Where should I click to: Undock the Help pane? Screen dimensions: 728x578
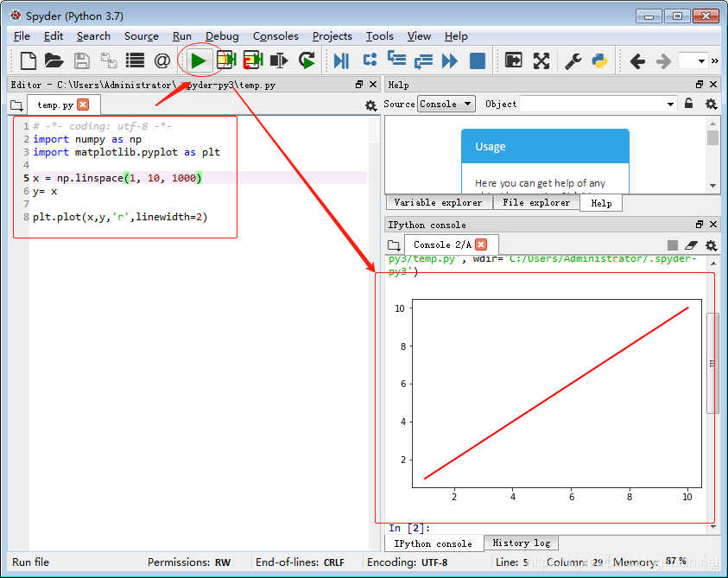tap(700, 84)
